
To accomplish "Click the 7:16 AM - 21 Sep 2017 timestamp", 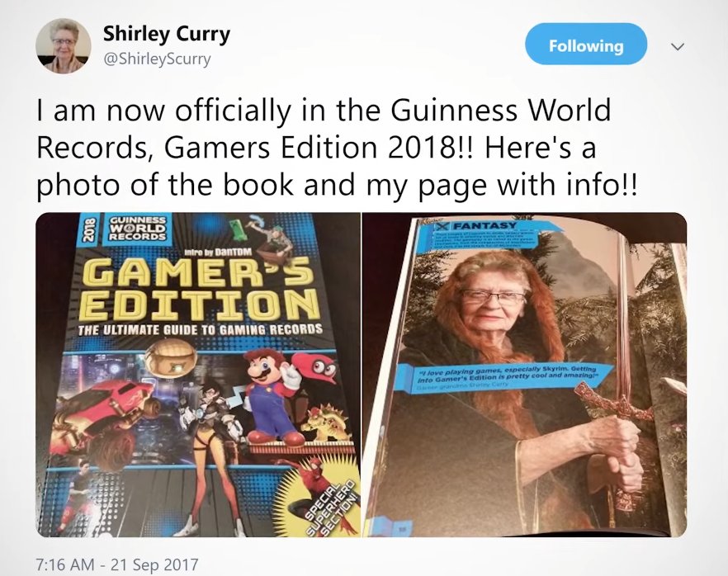I will coord(117,564).
